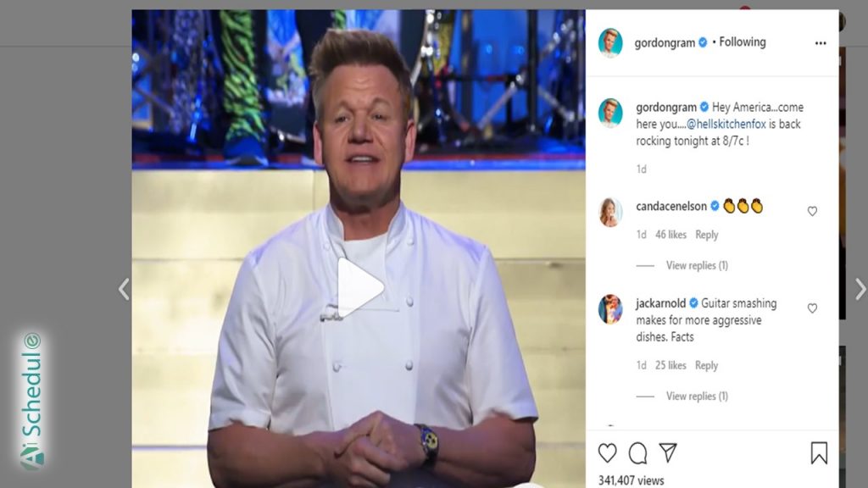868x488 pixels.
Task: Like candacenelson's comment
Action: point(812,211)
